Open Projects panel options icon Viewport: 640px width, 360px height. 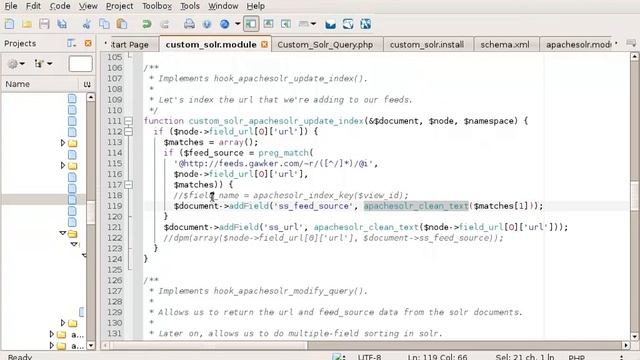(71, 43)
